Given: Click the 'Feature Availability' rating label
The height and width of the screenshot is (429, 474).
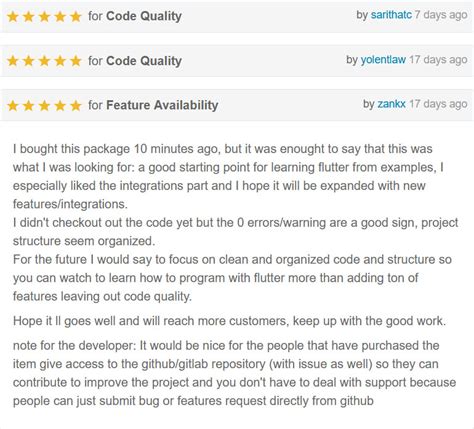Looking at the screenshot, I should click(162, 105).
